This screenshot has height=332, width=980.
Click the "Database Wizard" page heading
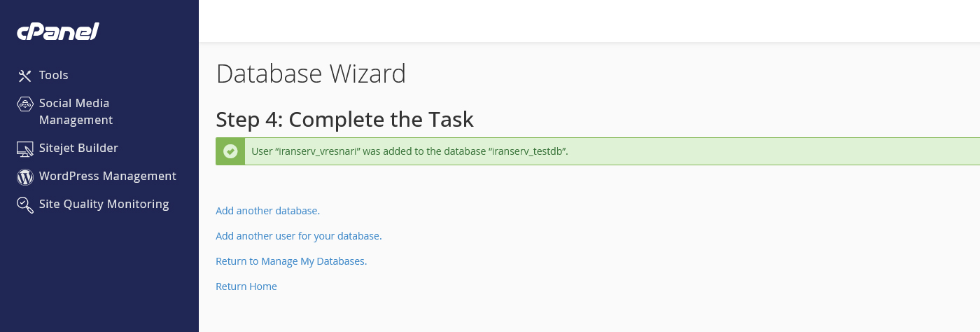(x=311, y=74)
